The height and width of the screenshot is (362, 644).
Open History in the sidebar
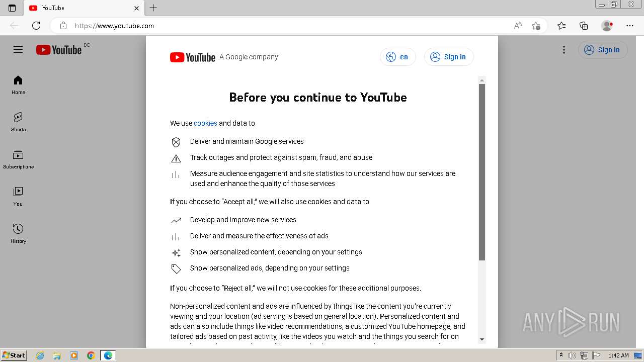18,234
